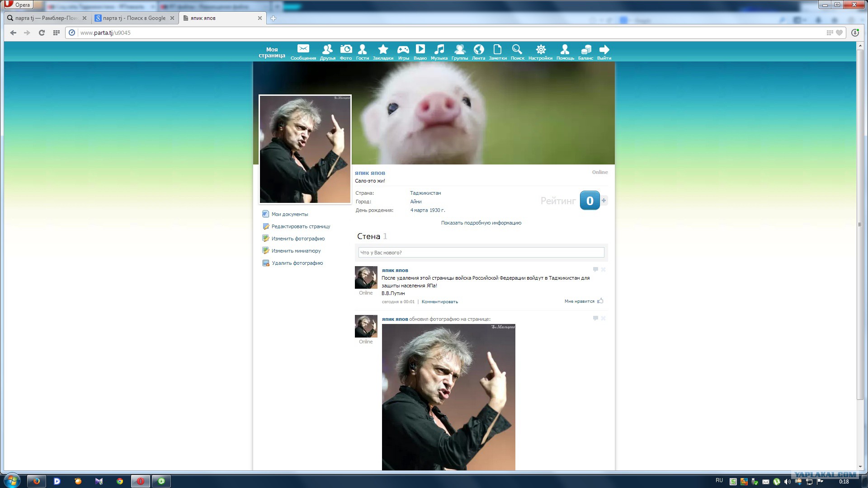Switch to the 'парта tj - Поиск в Google' tab
This screenshot has width=868, height=488.
(x=135, y=18)
